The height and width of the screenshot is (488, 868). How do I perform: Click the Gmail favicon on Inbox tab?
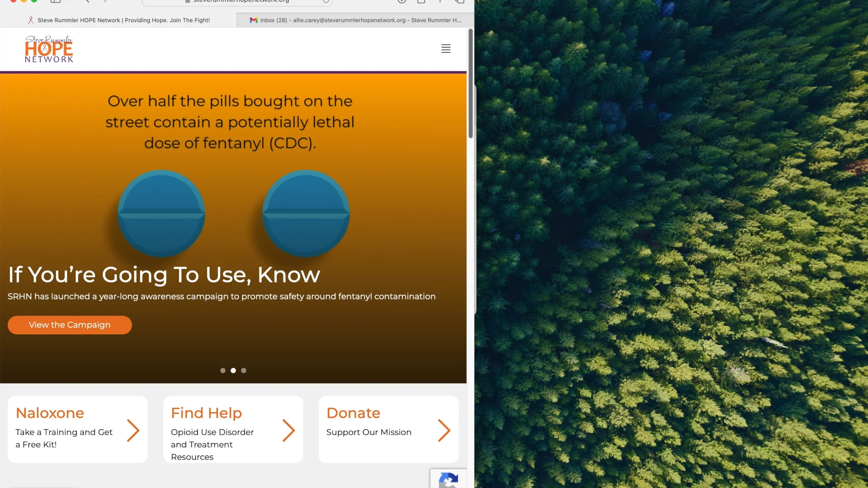pyautogui.click(x=254, y=20)
